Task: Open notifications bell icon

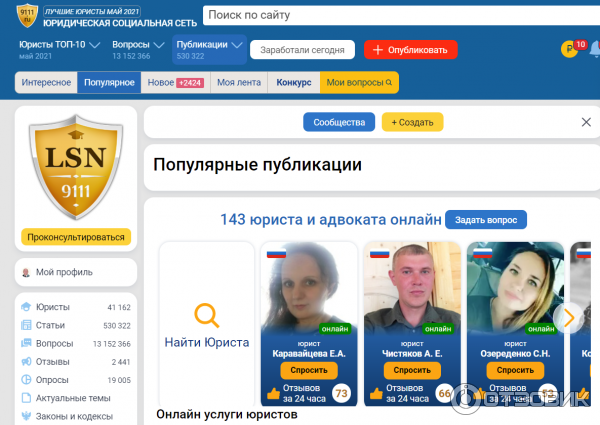Action: (595, 49)
